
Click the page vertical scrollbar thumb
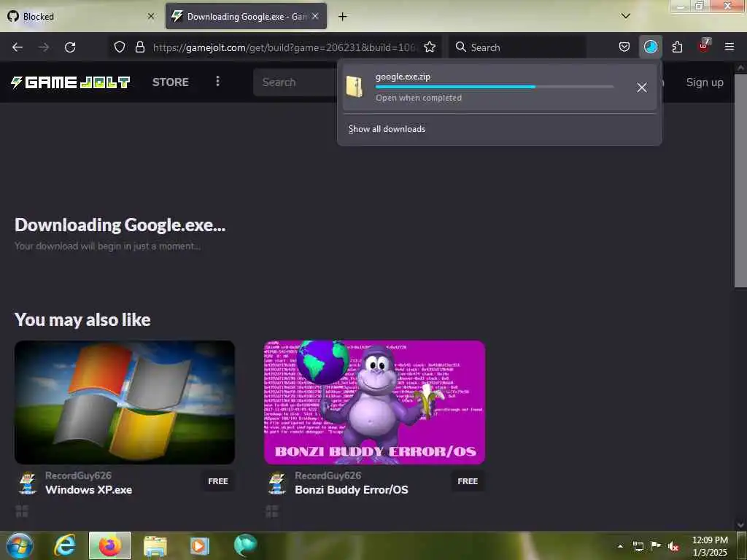coord(740,180)
